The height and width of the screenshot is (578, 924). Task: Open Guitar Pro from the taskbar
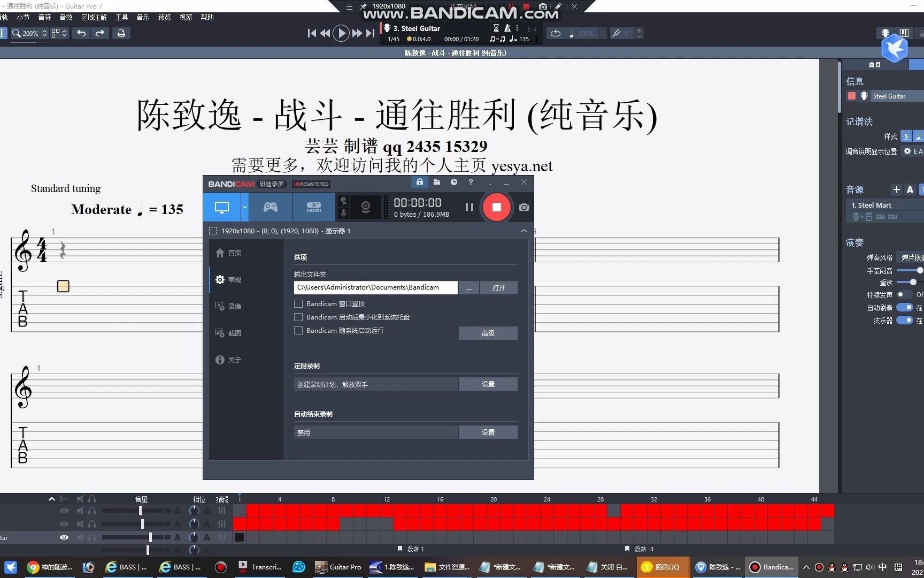338,567
